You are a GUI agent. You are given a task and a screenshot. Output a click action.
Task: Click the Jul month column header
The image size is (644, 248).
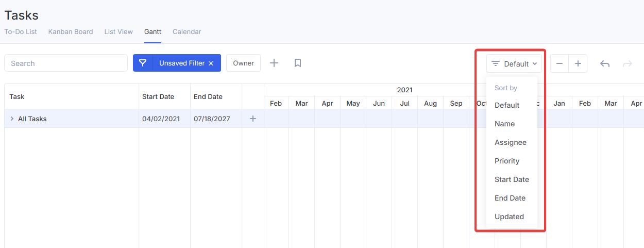(405, 103)
